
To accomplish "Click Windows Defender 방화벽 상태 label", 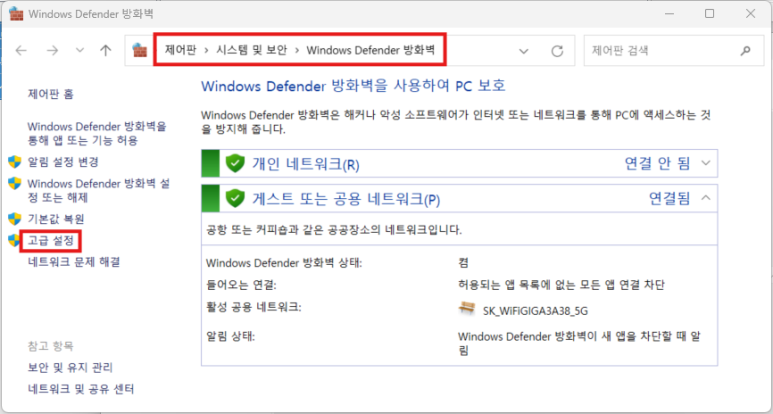I will tap(283, 263).
